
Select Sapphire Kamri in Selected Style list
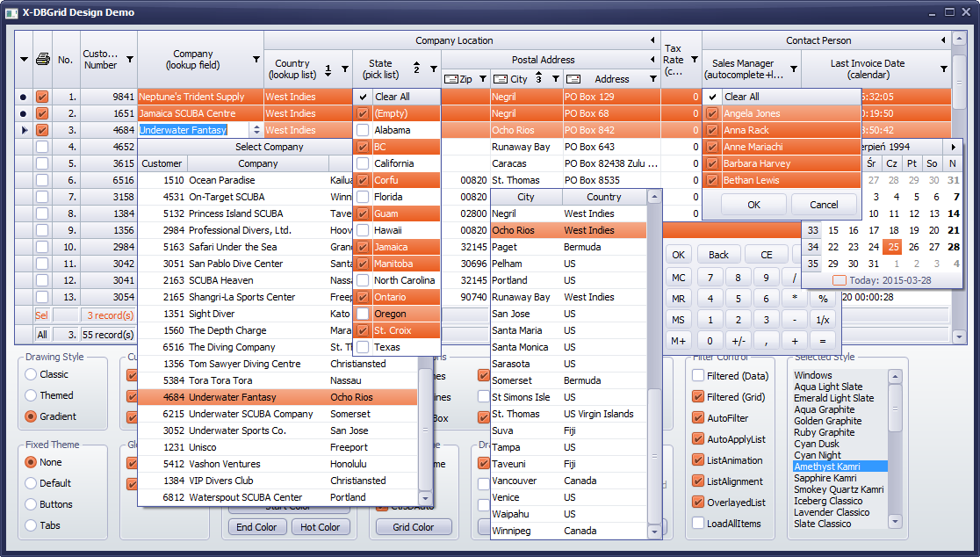tap(825, 478)
